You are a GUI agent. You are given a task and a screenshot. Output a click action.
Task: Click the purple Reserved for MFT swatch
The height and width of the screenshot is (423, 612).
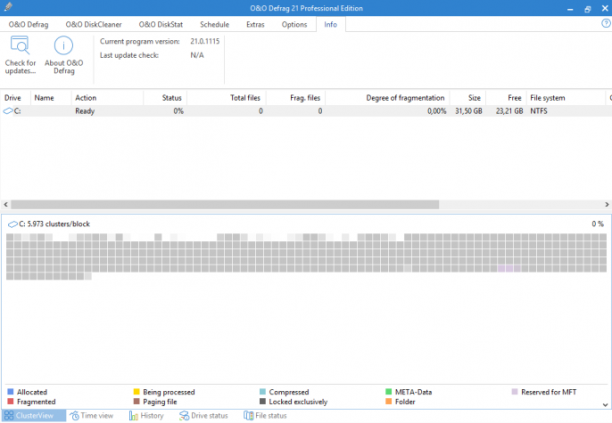(515, 391)
